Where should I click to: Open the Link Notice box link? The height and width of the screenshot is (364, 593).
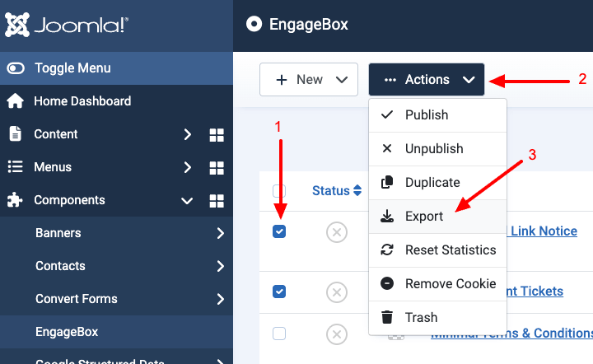(x=542, y=231)
